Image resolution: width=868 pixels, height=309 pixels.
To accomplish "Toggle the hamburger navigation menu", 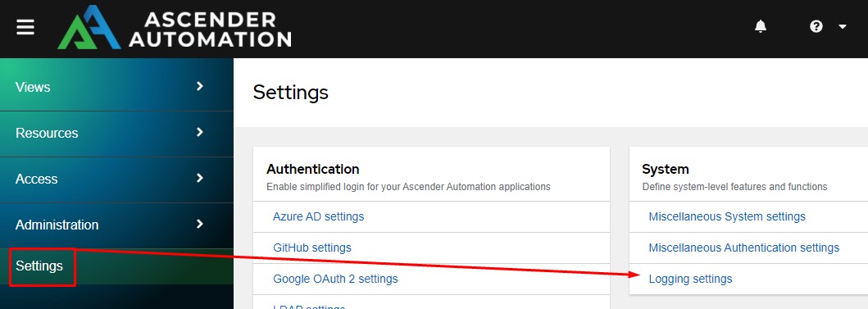I will click(x=25, y=27).
